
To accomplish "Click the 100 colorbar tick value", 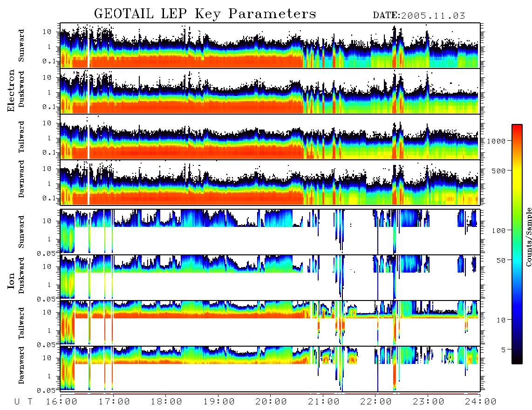I will point(498,231).
